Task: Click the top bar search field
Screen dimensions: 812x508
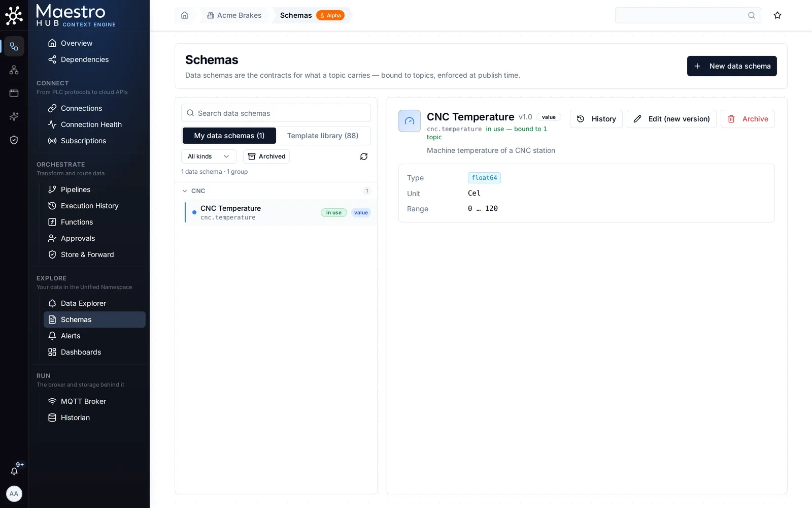Action: point(688,15)
